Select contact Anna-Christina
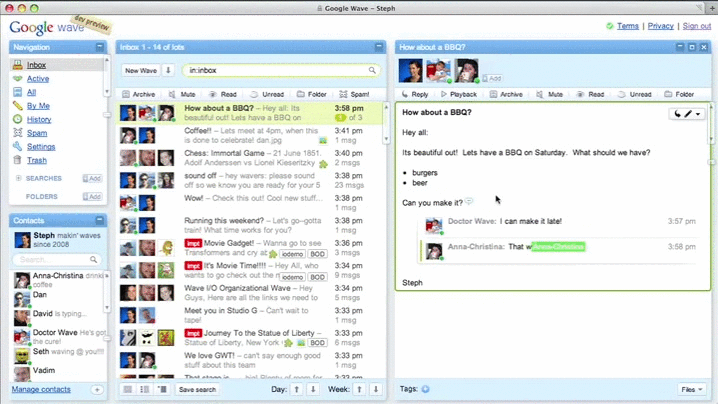This screenshot has height=404, width=718. 58,279
